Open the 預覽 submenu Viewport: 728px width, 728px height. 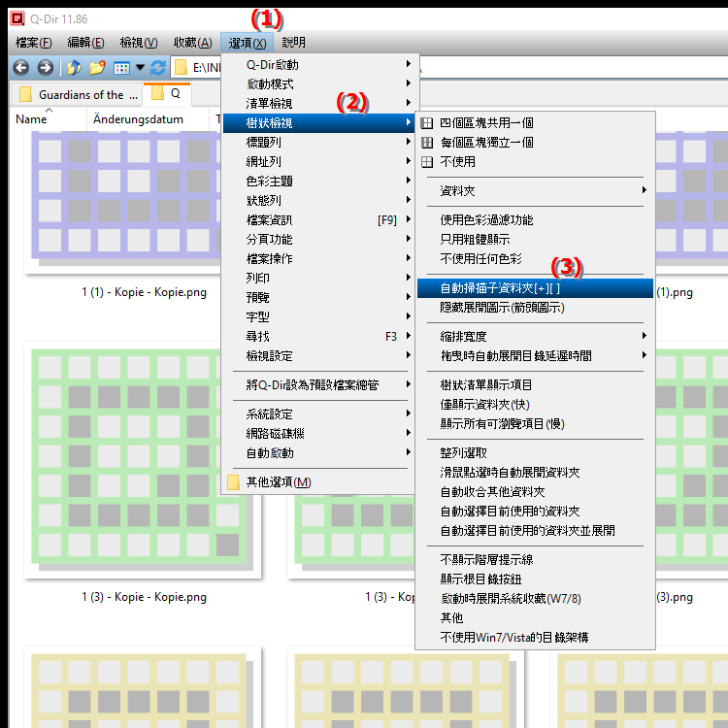tap(318, 298)
